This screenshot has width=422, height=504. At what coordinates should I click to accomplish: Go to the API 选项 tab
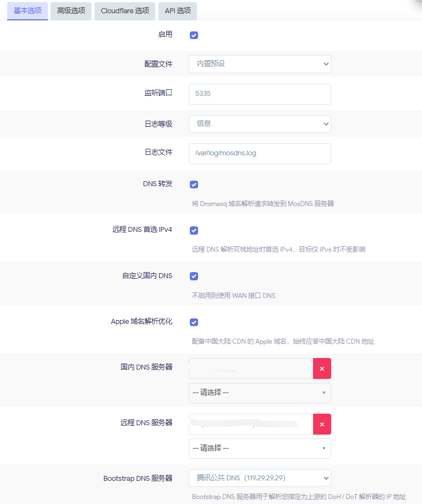point(178,11)
